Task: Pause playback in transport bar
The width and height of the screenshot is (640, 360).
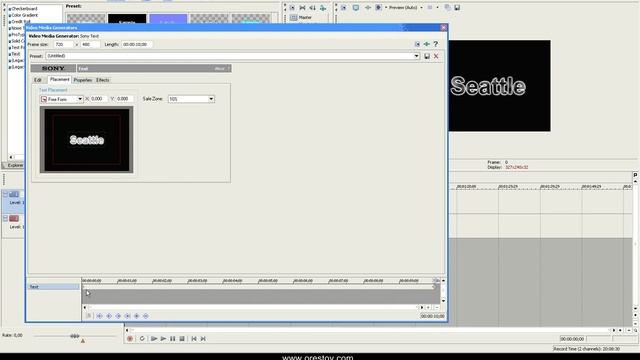Action: coord(173,339)
